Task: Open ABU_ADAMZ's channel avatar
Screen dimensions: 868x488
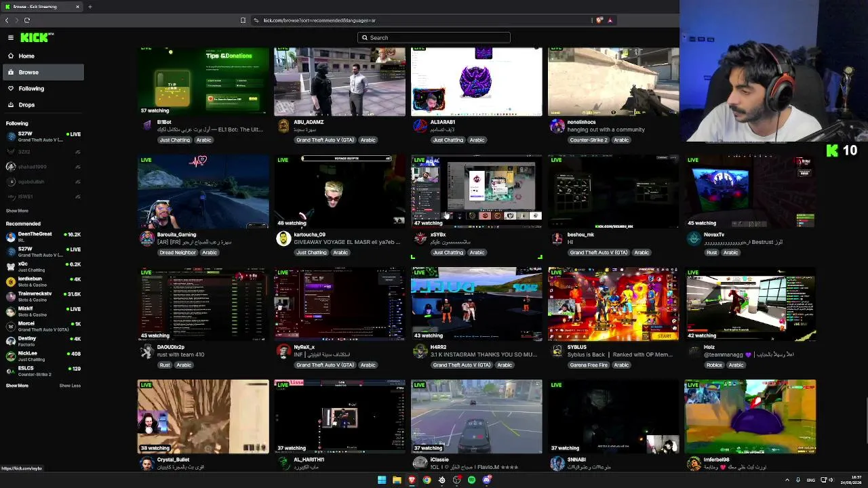Action: point(283,125)
